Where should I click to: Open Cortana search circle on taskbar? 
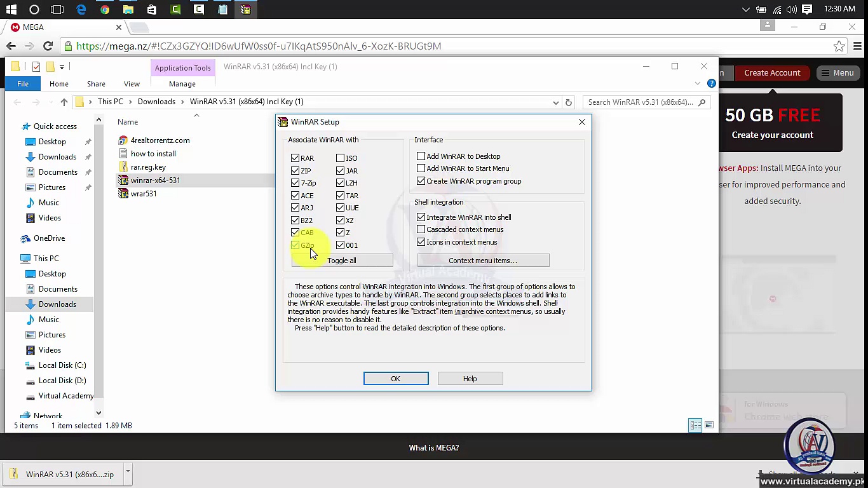(x=34, y=10)
